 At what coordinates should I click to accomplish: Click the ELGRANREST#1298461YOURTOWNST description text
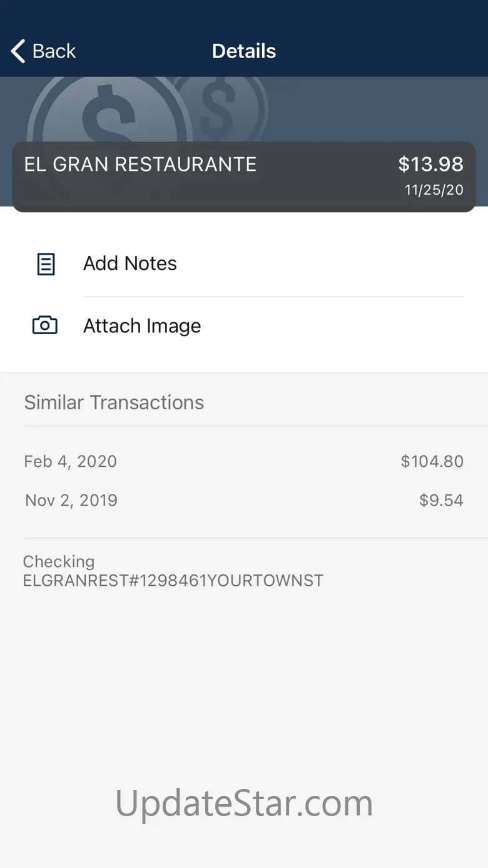(173, 581)
